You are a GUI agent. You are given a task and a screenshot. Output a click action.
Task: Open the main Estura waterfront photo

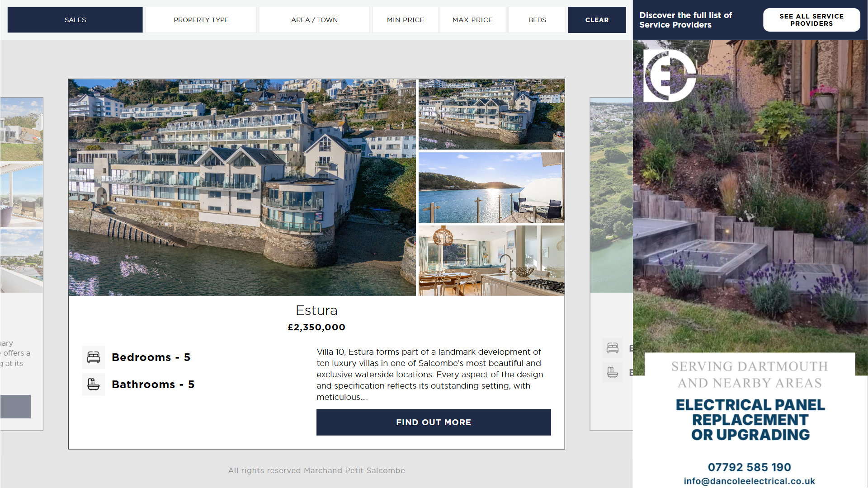tap(242, 188)
